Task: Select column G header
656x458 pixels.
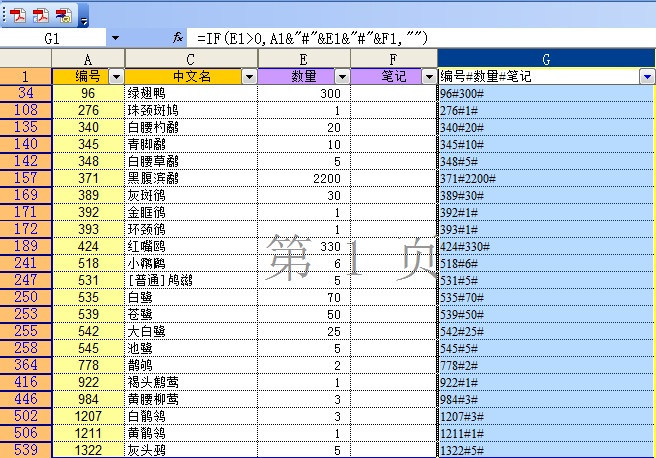Action: [x=546, y=60]
